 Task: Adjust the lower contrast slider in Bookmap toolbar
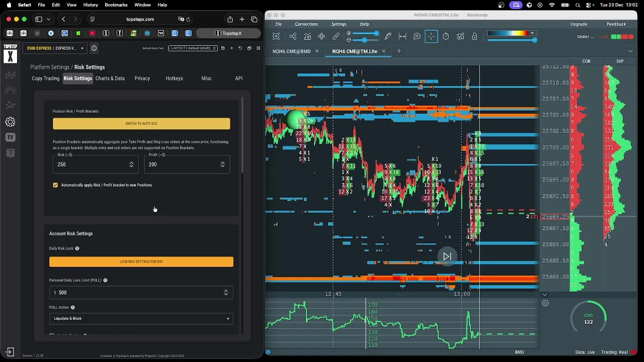365,39
